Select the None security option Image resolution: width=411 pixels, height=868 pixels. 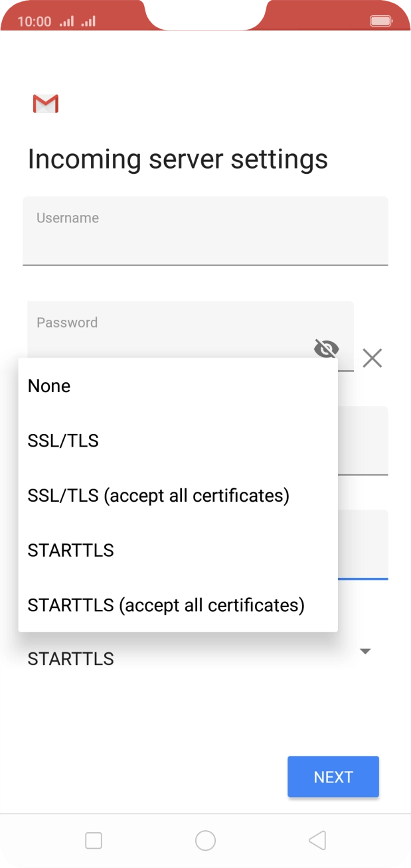(x=48, y=386)
